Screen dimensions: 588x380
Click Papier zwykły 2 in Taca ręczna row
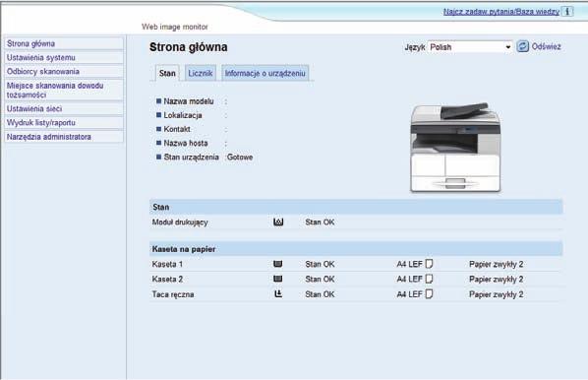497,294
